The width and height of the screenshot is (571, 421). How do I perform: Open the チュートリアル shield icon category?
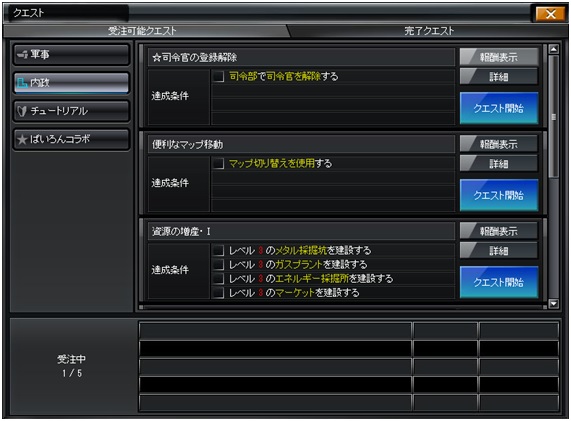71,111
